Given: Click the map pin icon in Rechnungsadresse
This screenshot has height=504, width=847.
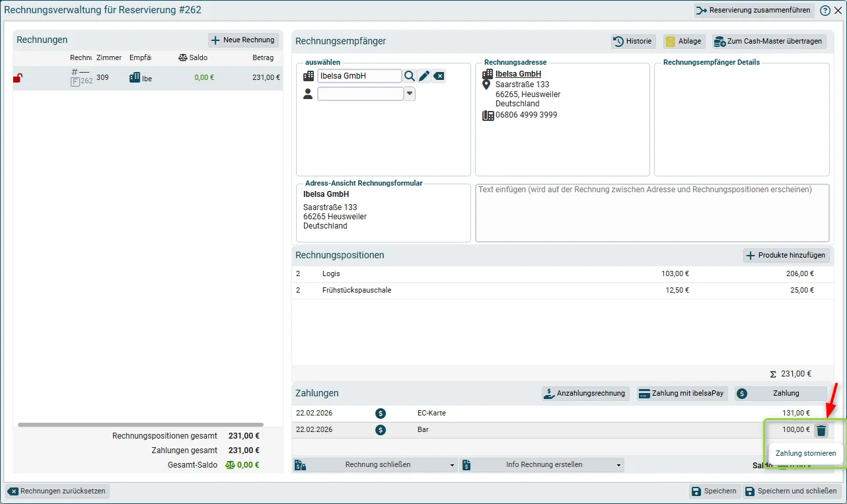Looking at the screenshot, I should point(488,85).
